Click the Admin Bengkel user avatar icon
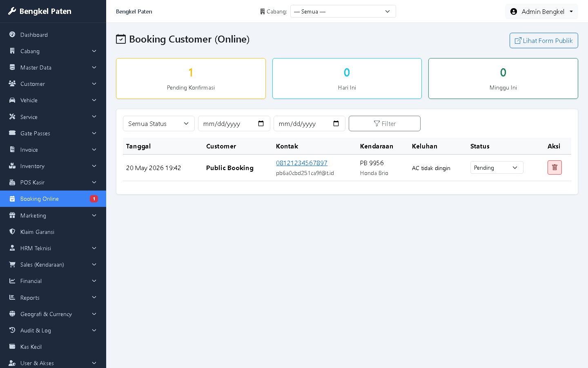 click(x=514, y=11)
